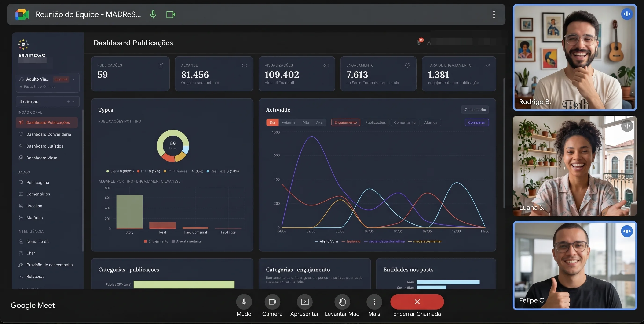Click Rodrigo B. video tile
This screenshot has width=644, height=324.
[574, 58]
